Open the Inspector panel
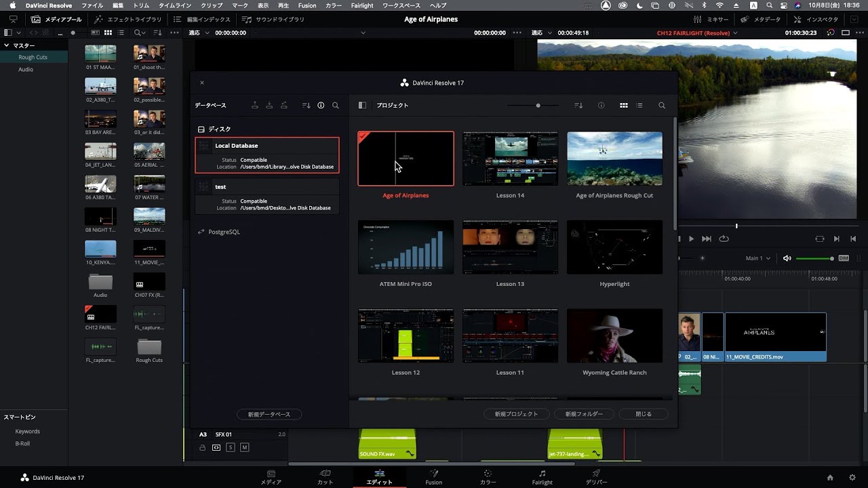This screenshot has height=488, width=868. (x=816, y=19)
